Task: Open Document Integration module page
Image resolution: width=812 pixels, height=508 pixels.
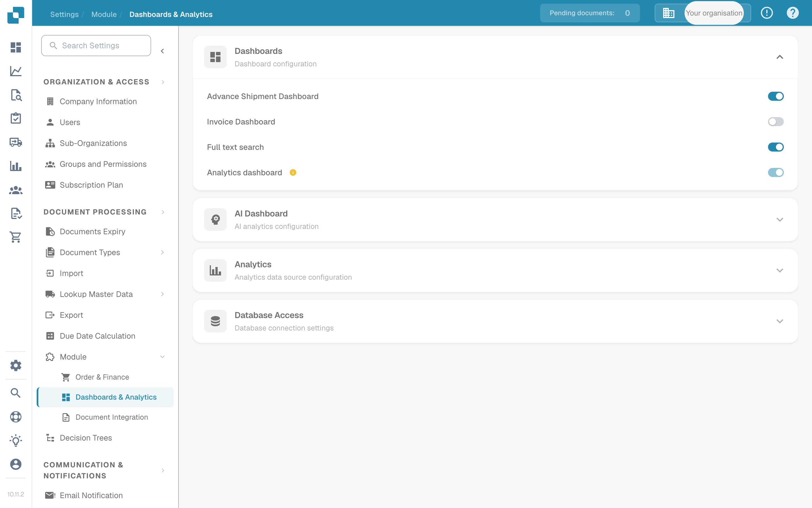Action: (112, 417)
